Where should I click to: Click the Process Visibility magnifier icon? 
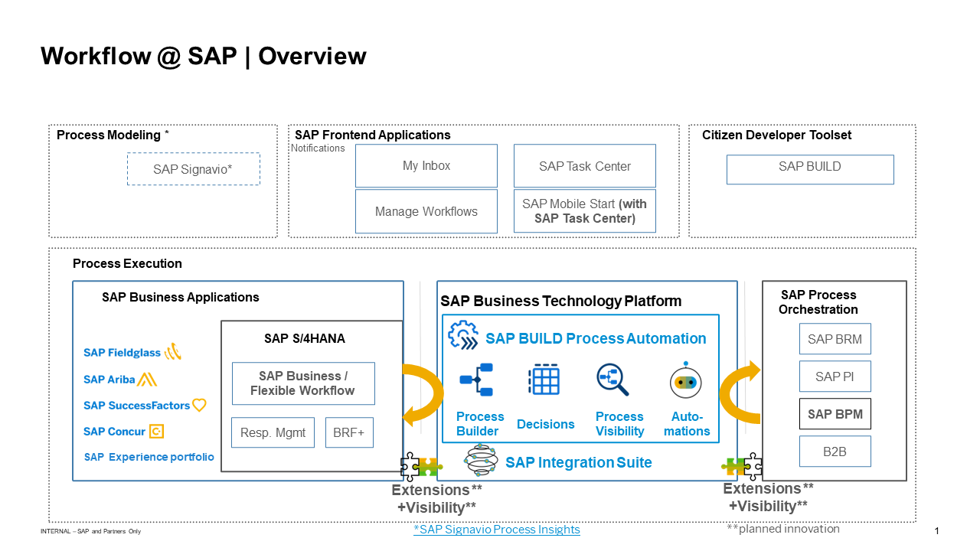click(612, 380)
